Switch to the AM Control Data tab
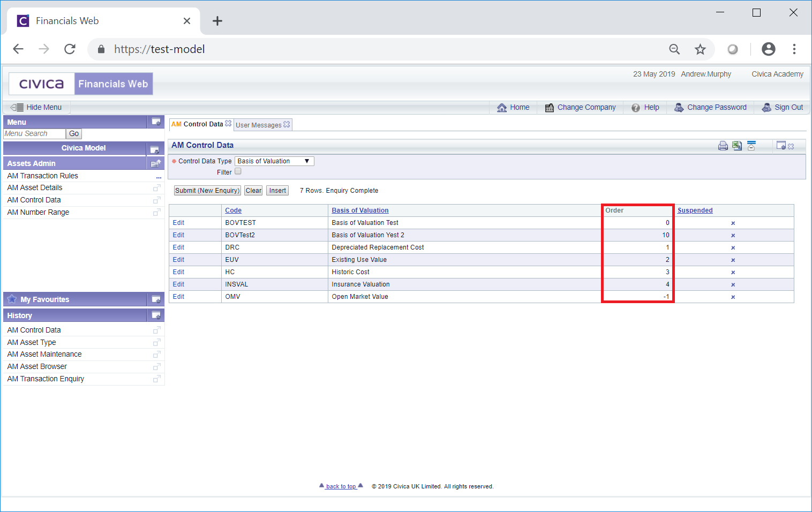This screenshot has height=512, width=812. (x=197, y=124)
